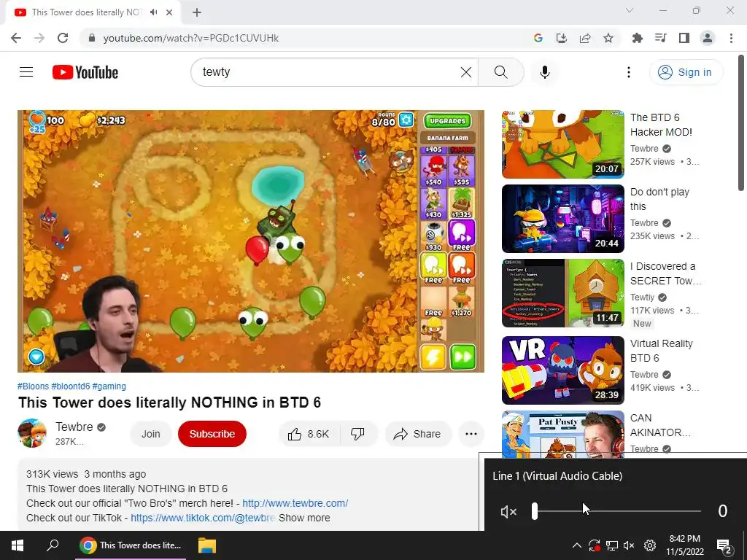Open the taskbar clock showing 8:42 PM
The width and height of the screenshot is (747, 560).
pyautogui.click(x=684, y=545)
